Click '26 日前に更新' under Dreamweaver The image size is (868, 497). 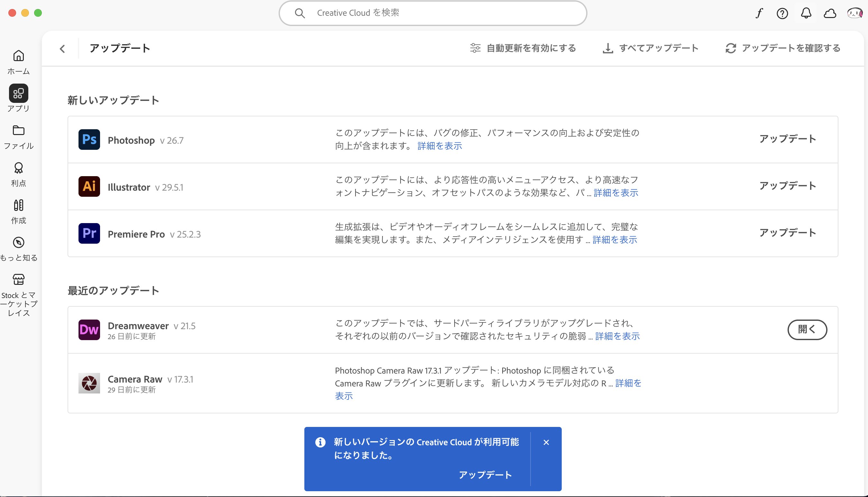click(x=132, y=337)
